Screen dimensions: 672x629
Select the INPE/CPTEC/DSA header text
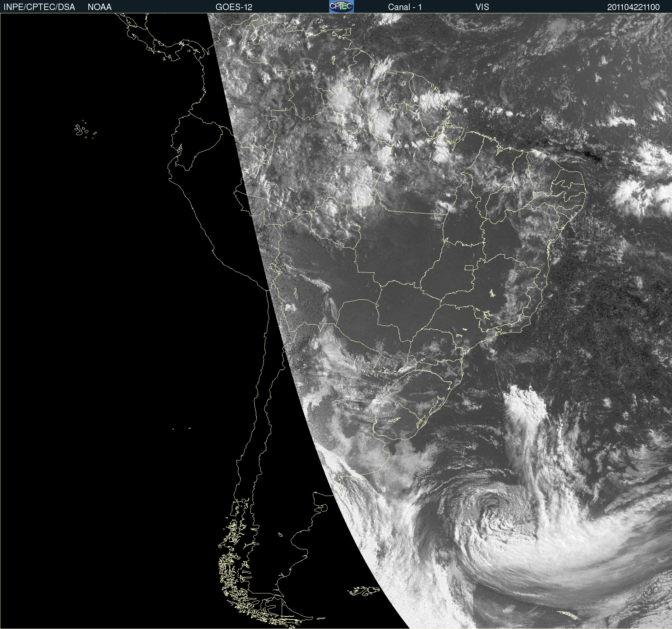pos(39,7)
